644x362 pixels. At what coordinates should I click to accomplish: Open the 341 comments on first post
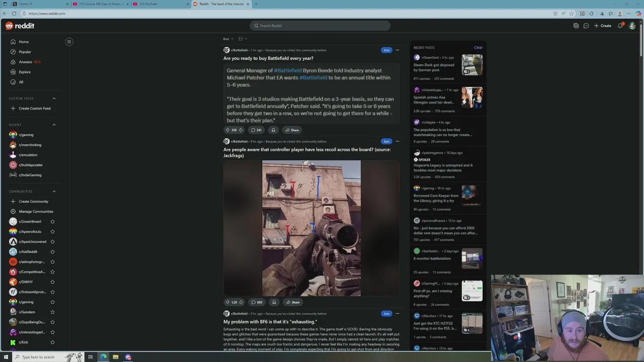257,130
